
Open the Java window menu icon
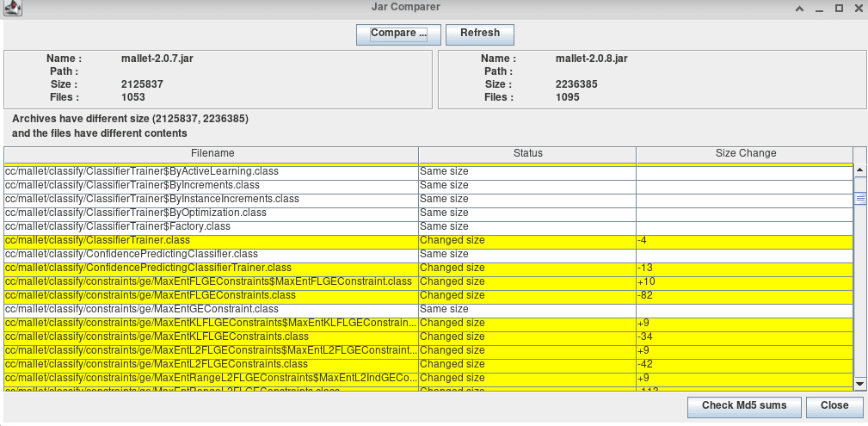point(13,9)
